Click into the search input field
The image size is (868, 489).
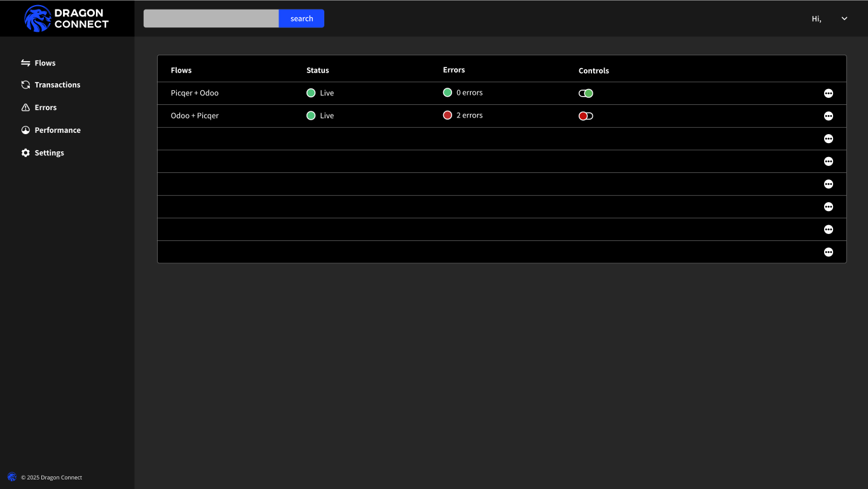click(211, 18)
